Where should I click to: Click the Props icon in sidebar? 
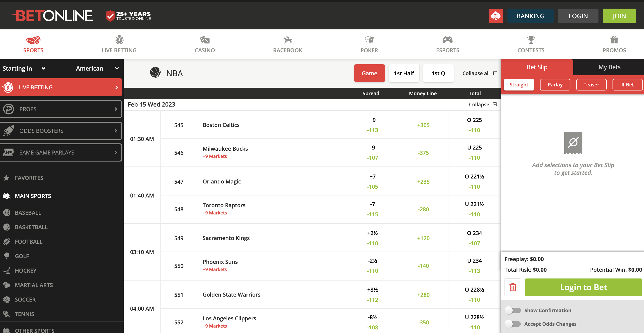(9, 109)
